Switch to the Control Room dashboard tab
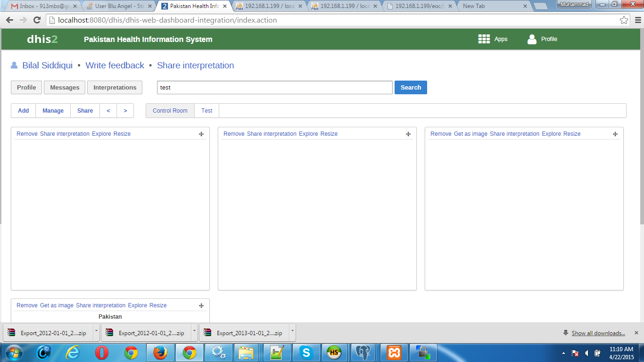Viewport: 644px width, 362px height. 170,111
